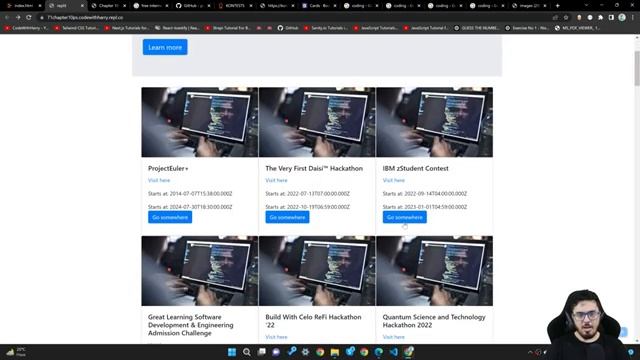Open Task View from the taskbar
Screen dimensions: 640x360
pos(262,352)
